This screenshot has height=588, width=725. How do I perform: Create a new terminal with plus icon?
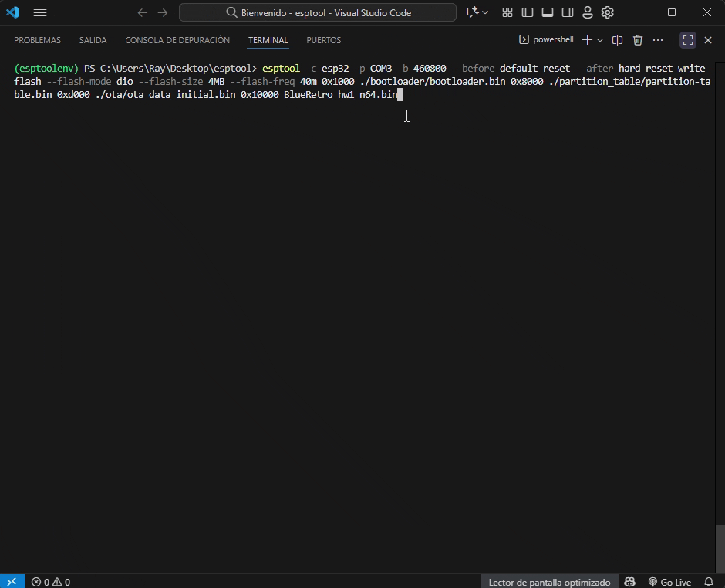(x=587, y=40)
